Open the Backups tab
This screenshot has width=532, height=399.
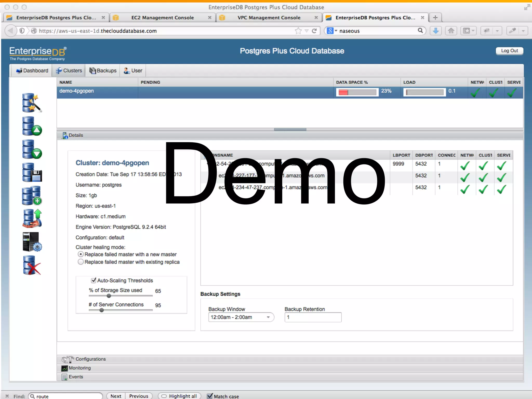pos(103,71)
